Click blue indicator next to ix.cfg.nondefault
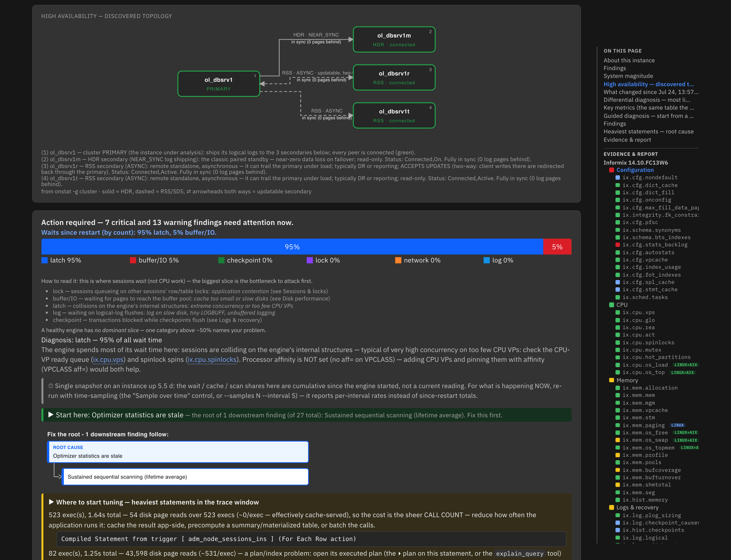This screenshot has height=560, width=731. pyautogui.click(x=617, y=178)
